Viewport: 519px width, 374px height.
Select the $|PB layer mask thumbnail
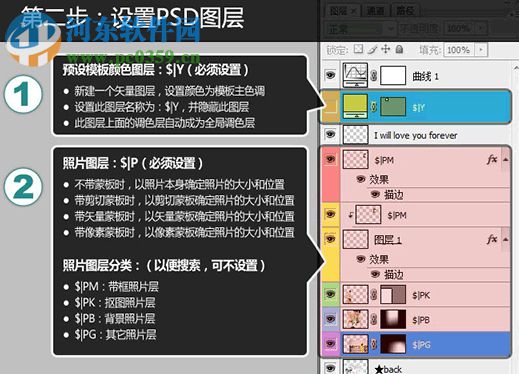pyautogui.click(x=393, y=319)
